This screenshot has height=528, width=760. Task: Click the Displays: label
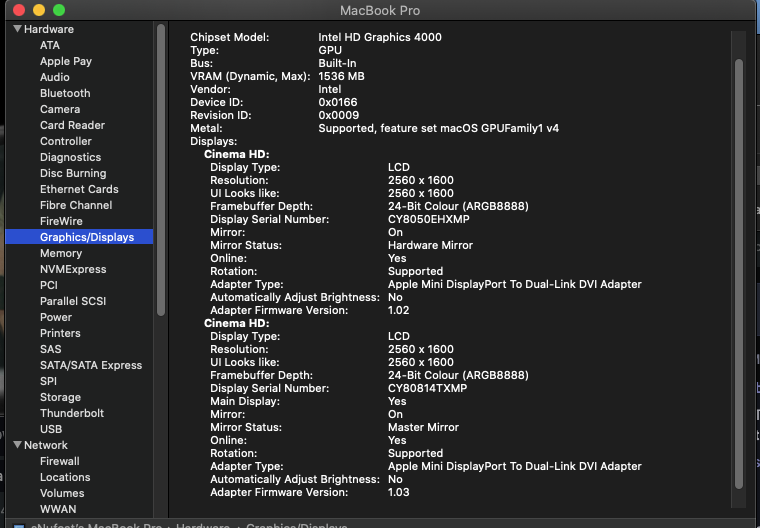[214, 142]
